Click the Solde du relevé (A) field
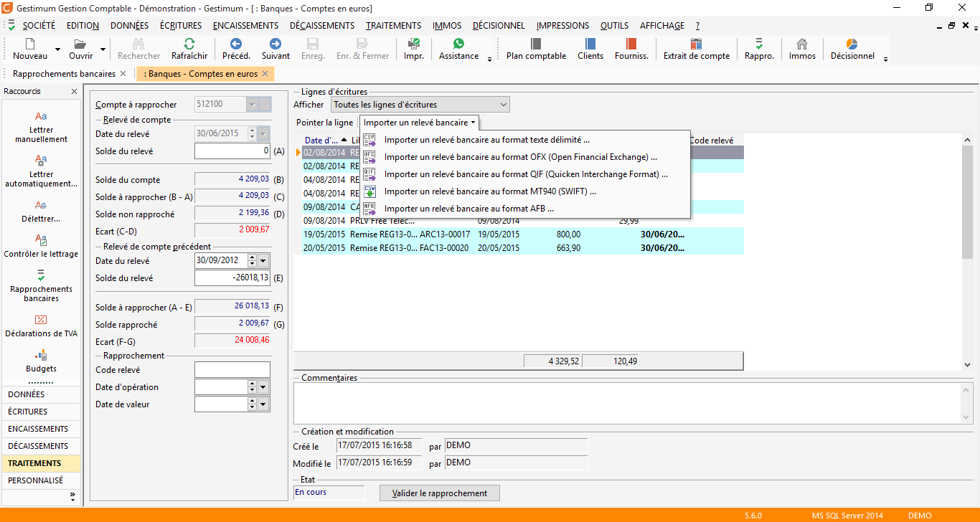 click(232, 151)
